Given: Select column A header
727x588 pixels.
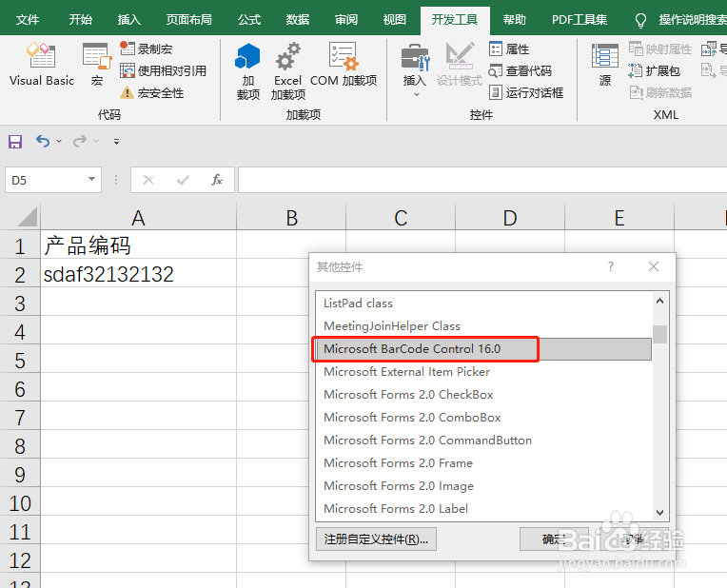Looking at the screenshot, I should coord(138,217).
